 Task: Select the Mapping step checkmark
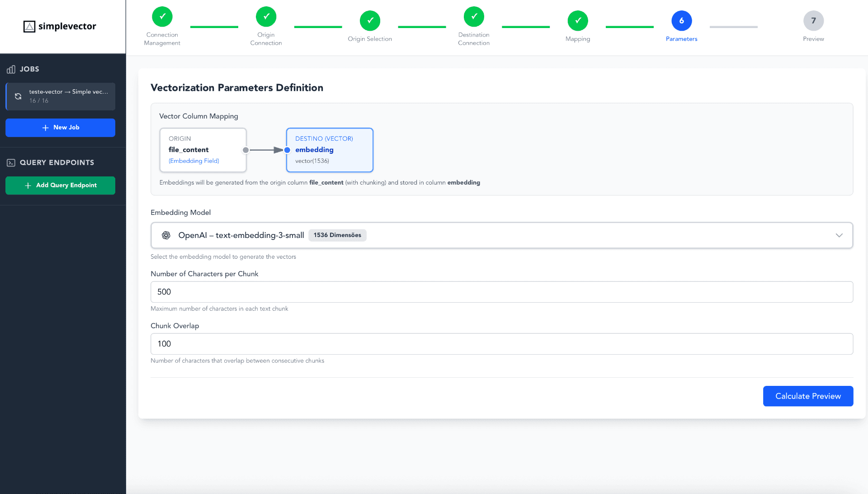click(x=578, y=20)
